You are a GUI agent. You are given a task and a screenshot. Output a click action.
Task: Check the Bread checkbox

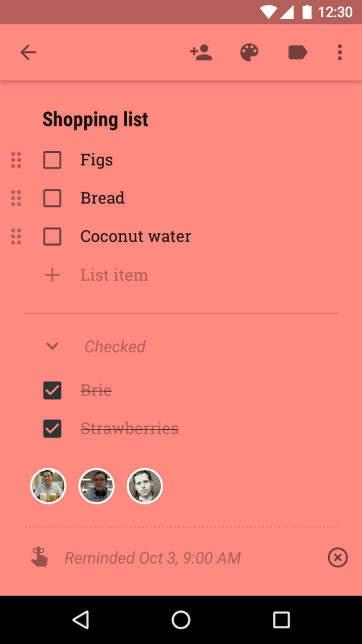point(52,198)
